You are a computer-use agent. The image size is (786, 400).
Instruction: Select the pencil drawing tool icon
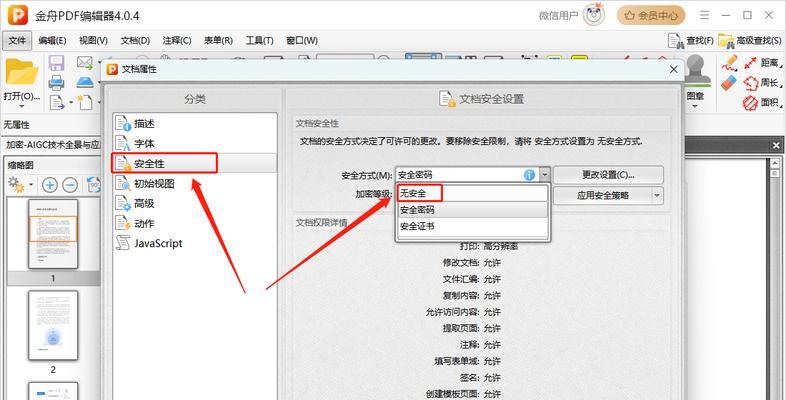point(729,63)
